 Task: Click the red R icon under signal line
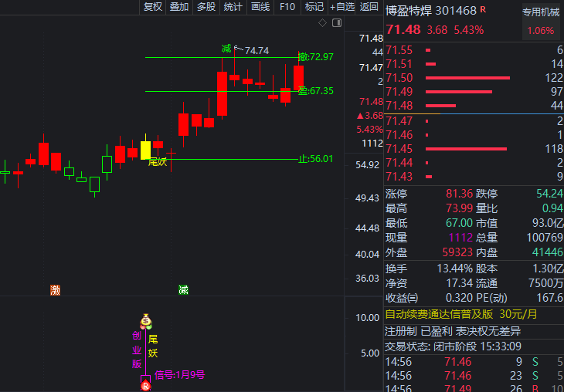click(145, 385)
